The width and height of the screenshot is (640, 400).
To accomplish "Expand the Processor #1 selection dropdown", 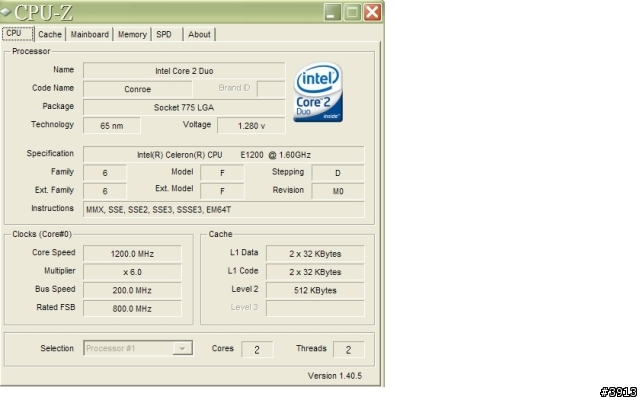I will (182, 348).
